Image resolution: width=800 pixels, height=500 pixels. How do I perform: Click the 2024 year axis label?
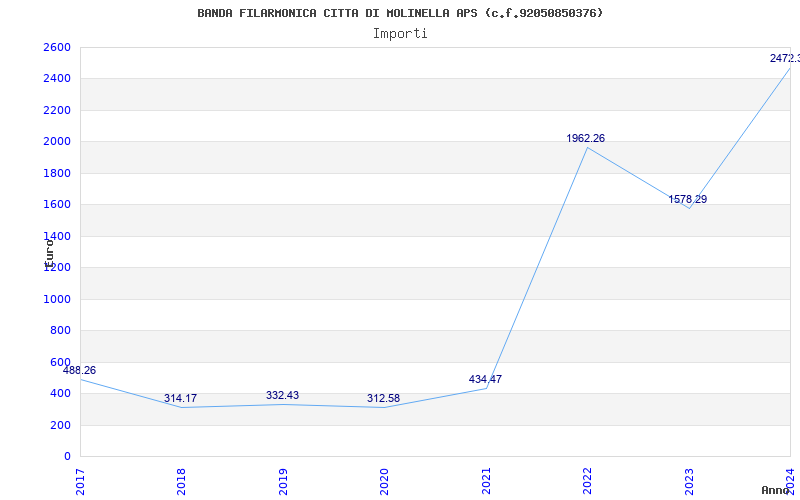coord(789,480)
